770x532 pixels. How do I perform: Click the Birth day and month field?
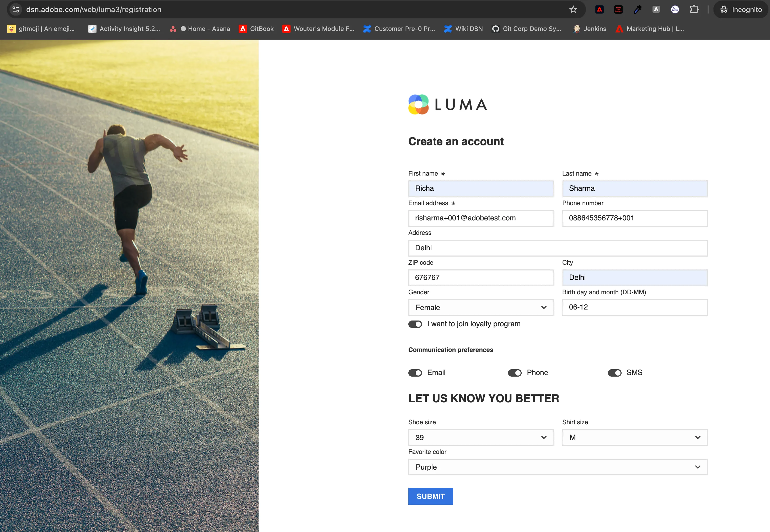pos(635,307)
